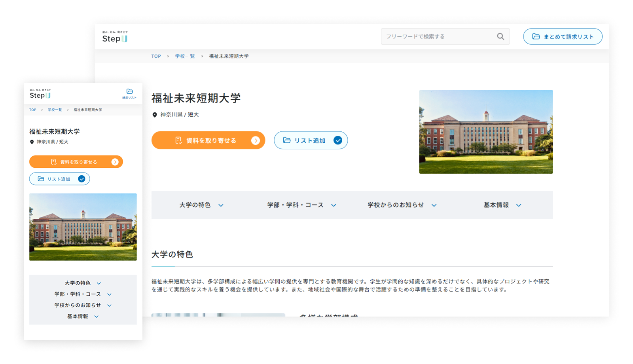Screen dimensions: 633x364
Task: Click the search magnifier icon
Action: 500,36
